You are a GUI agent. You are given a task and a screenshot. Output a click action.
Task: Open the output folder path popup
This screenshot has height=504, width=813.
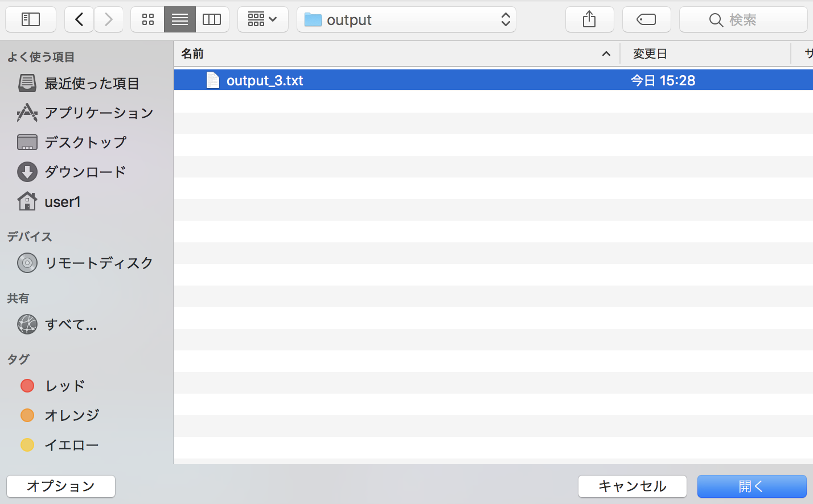tap(406, 20)
